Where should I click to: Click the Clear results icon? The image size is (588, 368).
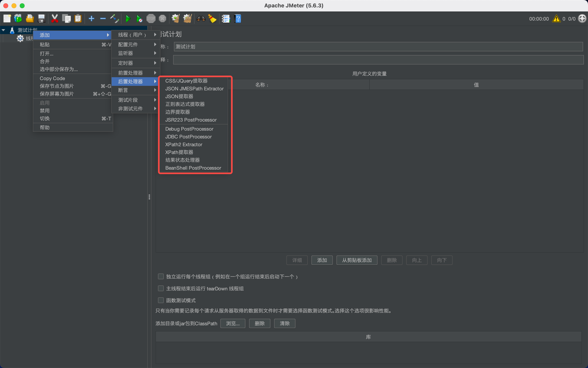pyautogui.click(x=176, y=18)
